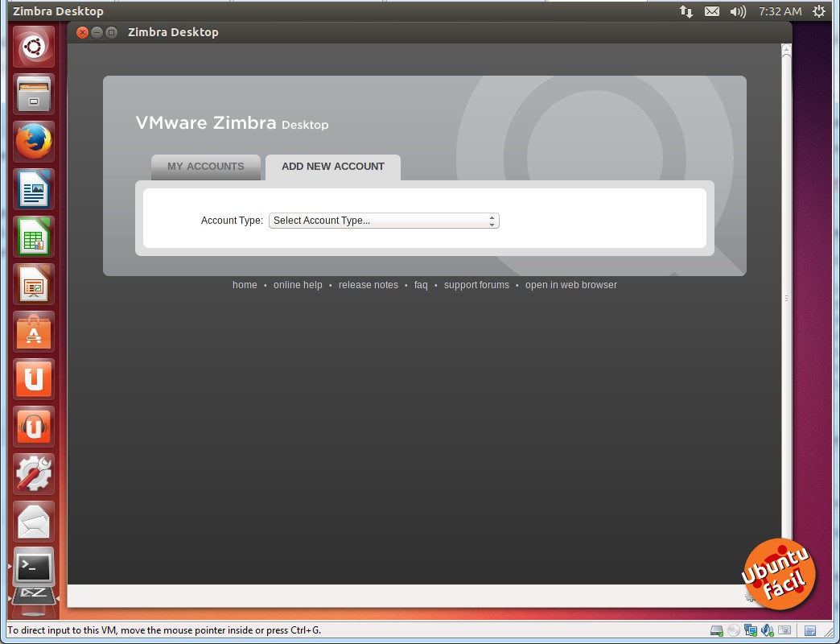The image size is (840, 644).
Task: Open the release notes link
Action: pyautogui.click(x=369, y=285)
